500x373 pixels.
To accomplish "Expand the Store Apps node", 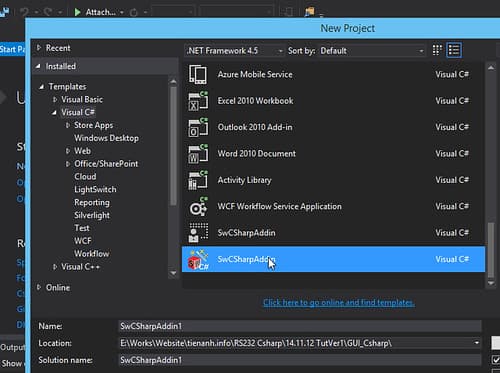I will pyautogui.click(x=68, y=125).
